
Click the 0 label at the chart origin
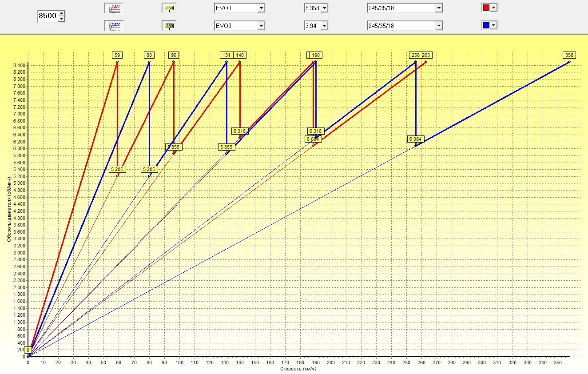click(28, 350)
